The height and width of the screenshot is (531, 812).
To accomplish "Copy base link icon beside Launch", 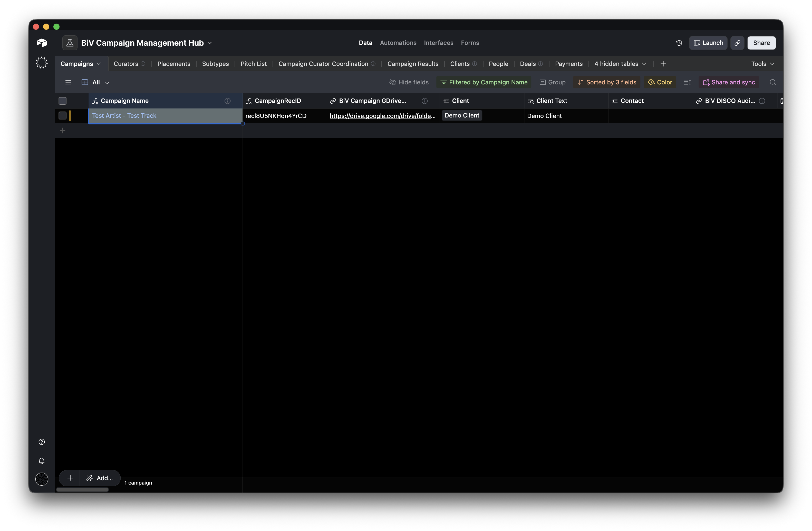I will click(x=737, y=43).
